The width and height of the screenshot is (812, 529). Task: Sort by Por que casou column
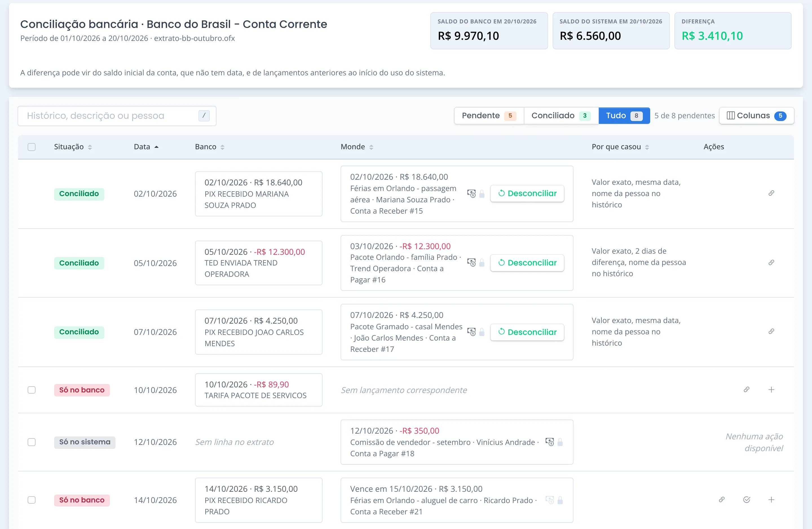[x=620, y=147]
